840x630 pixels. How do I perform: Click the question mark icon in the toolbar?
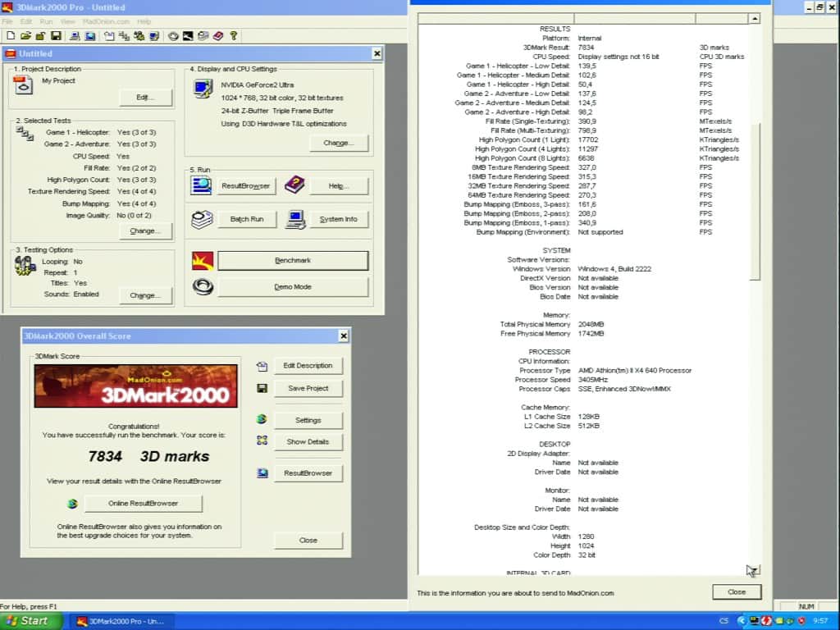(234, 36)
